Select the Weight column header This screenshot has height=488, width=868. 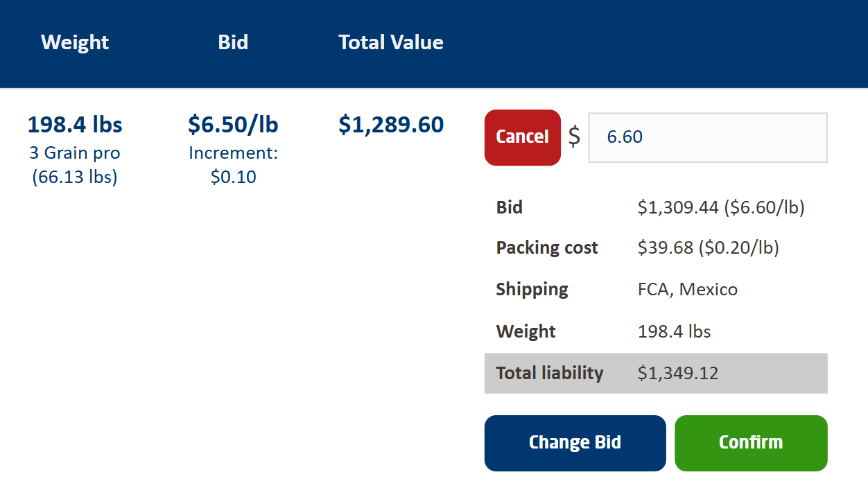pos(74,42)
